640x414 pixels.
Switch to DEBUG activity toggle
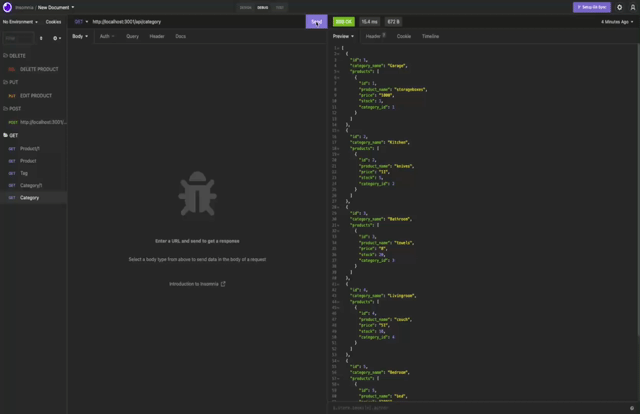tap(263, 7)
